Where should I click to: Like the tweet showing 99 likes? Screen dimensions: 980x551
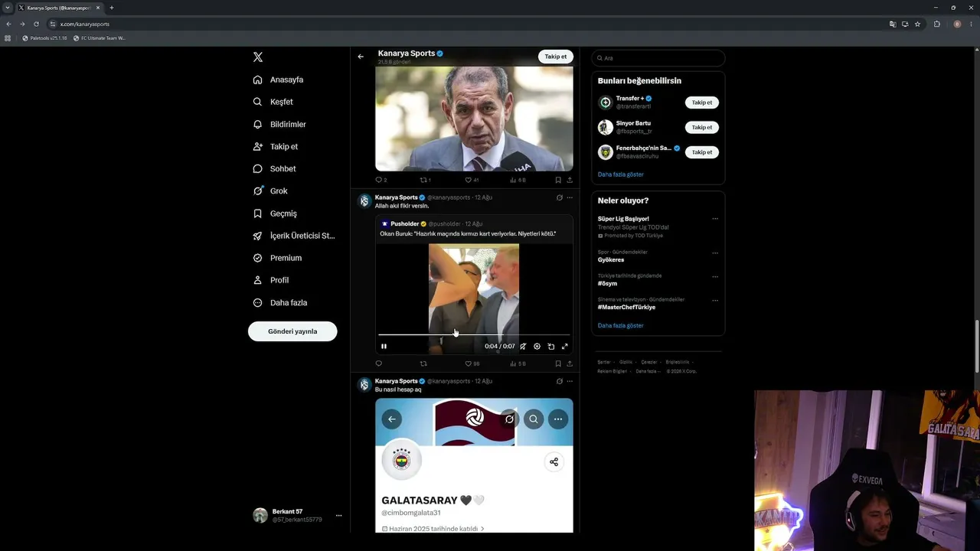tap(469, 364)
